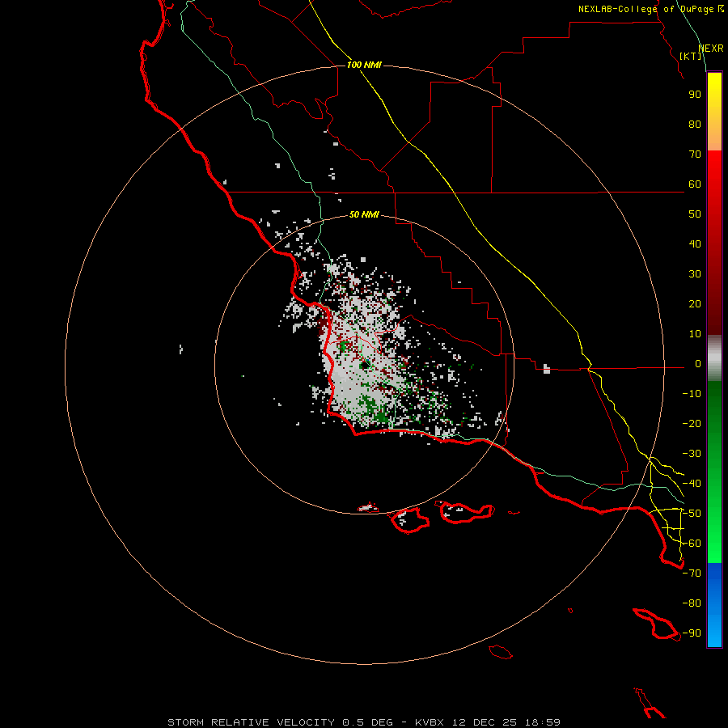
Task: Click the -10 value on velocity scale
Action: (692, 394)
